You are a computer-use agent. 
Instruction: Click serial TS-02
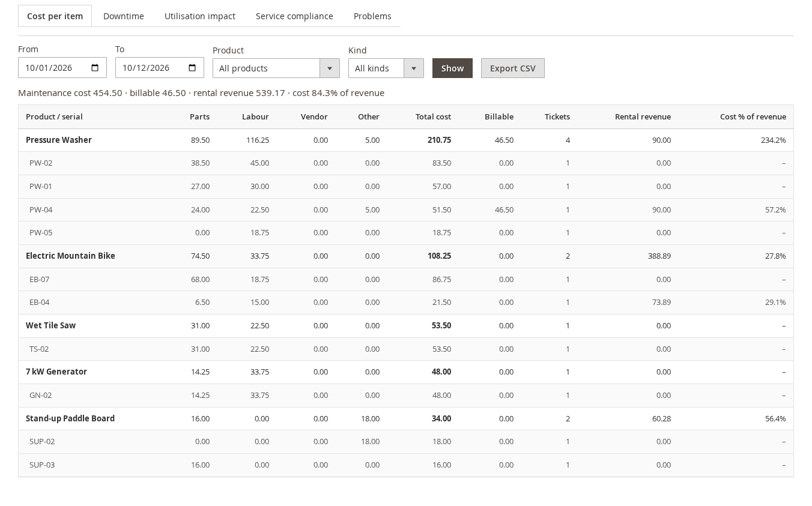coord(39,349)
